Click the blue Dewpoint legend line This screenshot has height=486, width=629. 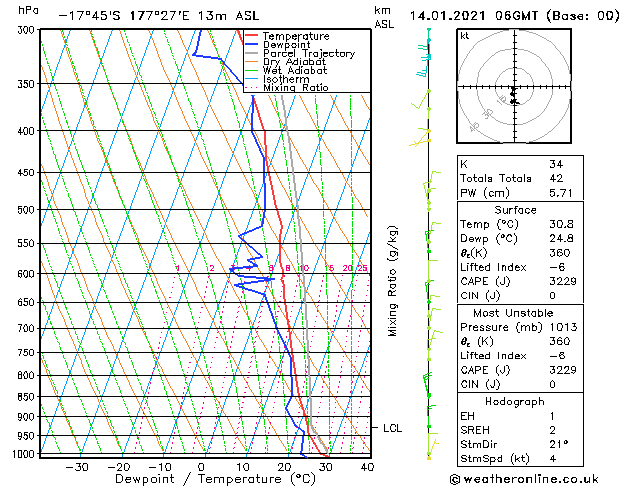point(251,45)
